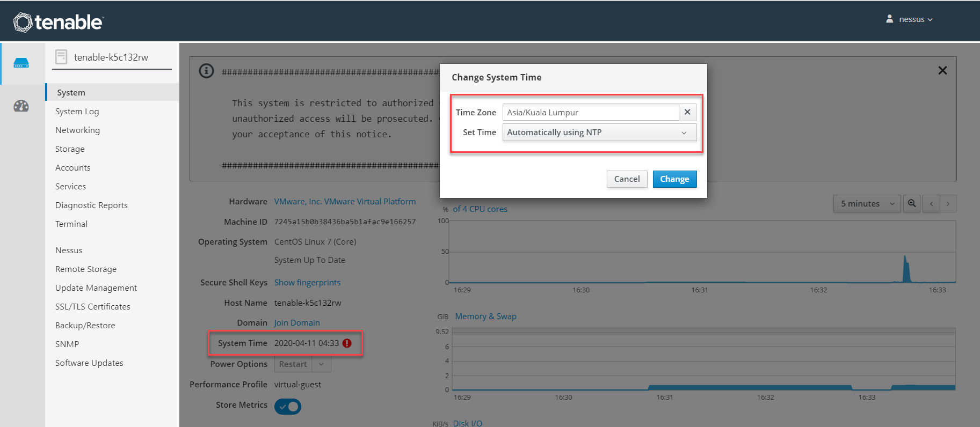Clear the Time Zone field with X
Screen dimensions: 980x427
click(687, 112)
